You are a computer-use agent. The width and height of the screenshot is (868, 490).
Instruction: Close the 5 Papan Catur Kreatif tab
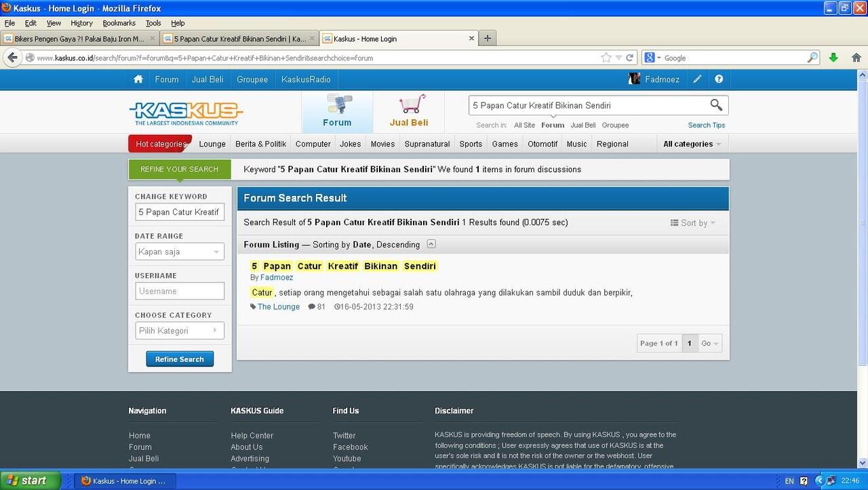[x=312, y=39]
